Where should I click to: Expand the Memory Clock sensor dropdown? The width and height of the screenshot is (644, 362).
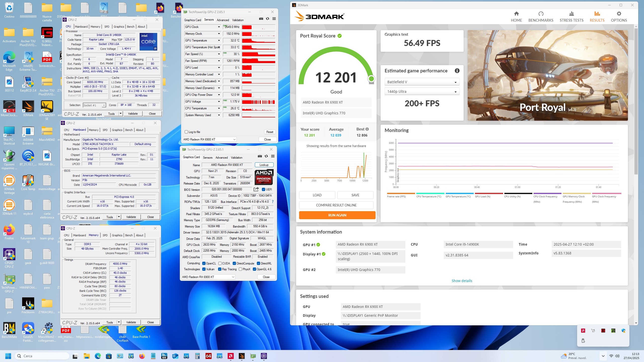click(x=219, y=34)
